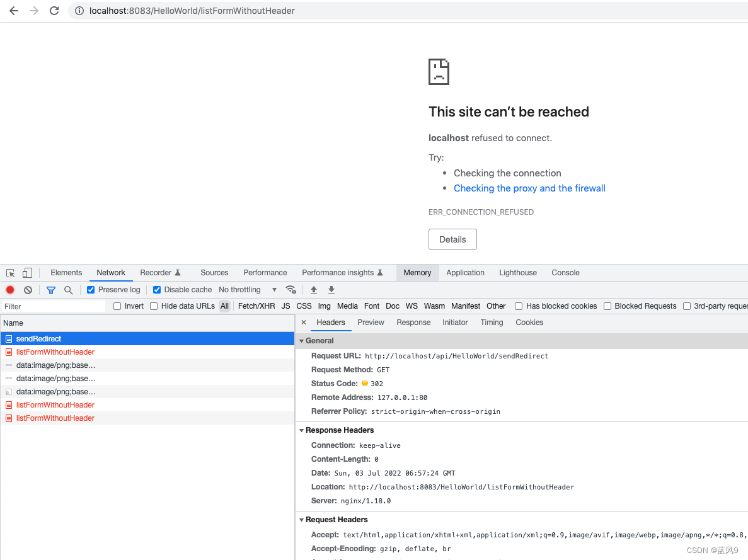Viewport: 748px width, 560px height.
Task: Switch to the Console panel
Action: pyautogui.click(x=565, y=272)
